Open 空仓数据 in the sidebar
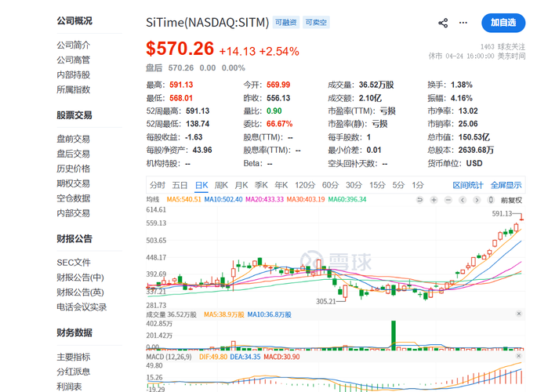 coord(74,198)
